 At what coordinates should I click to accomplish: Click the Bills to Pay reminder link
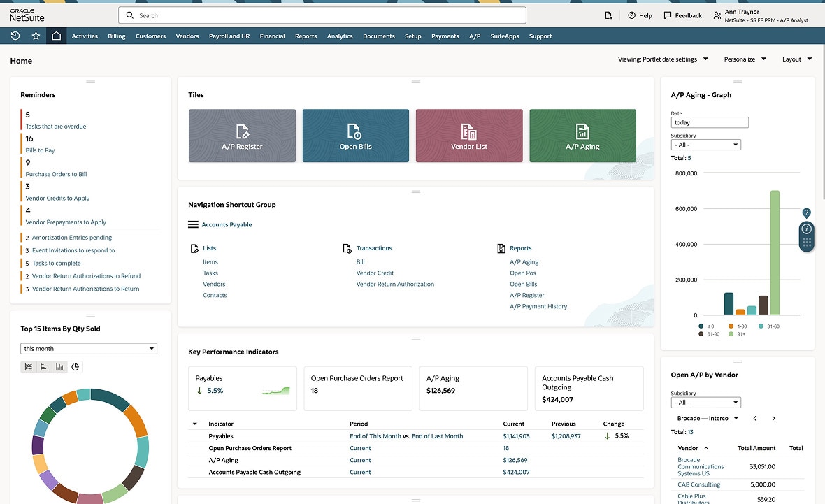tap(40, 150)
